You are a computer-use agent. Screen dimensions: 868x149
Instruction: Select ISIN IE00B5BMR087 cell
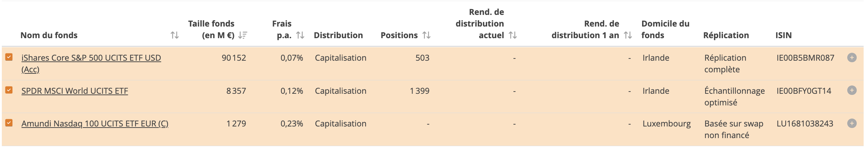(x=805, y=58)
